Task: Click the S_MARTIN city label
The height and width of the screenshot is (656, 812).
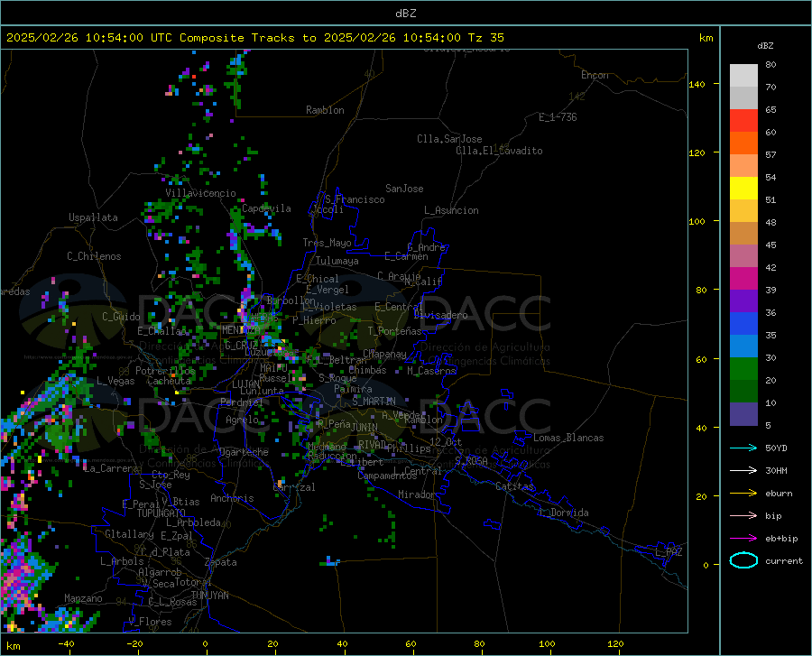Action: point(374,402)
